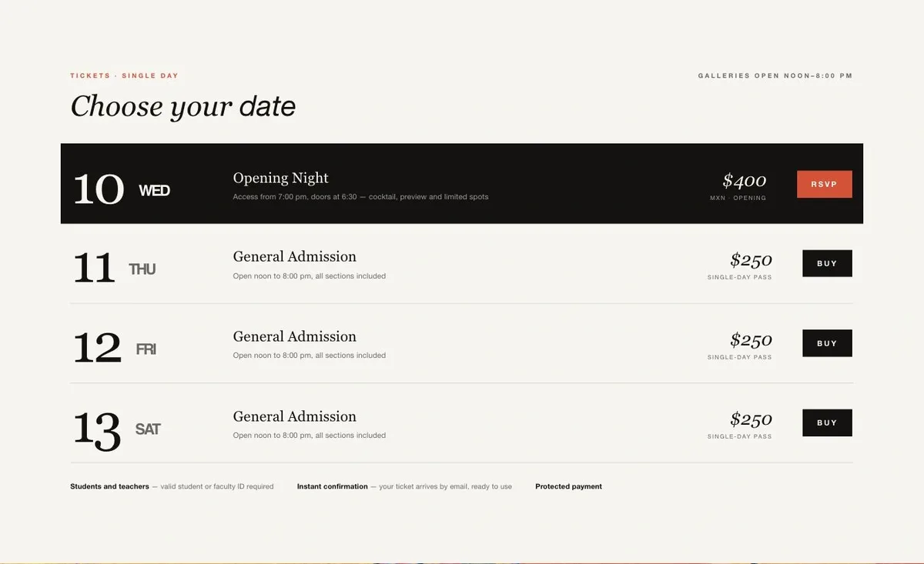This screenshot has height=564, width=924.
Task: Buy the Thursday 11 ticket
Action: coord(827,263)
